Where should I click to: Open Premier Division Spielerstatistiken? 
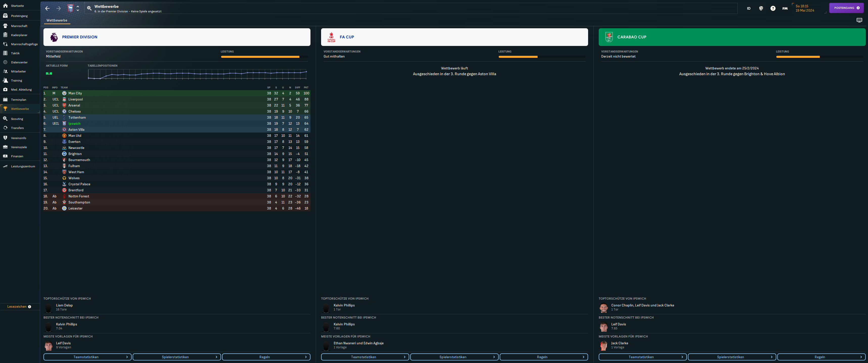tap(177, 357)
